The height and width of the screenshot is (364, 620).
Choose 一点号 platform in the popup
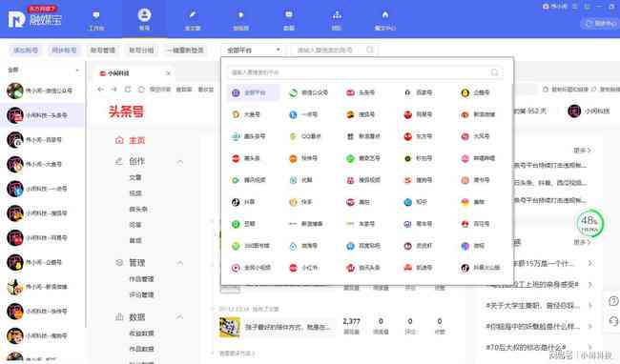coord(303,114)
